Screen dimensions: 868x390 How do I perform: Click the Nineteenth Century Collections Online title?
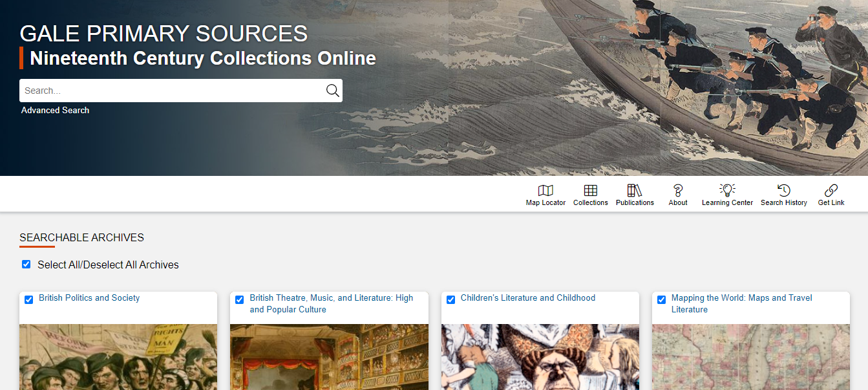(x=202, y=58)
